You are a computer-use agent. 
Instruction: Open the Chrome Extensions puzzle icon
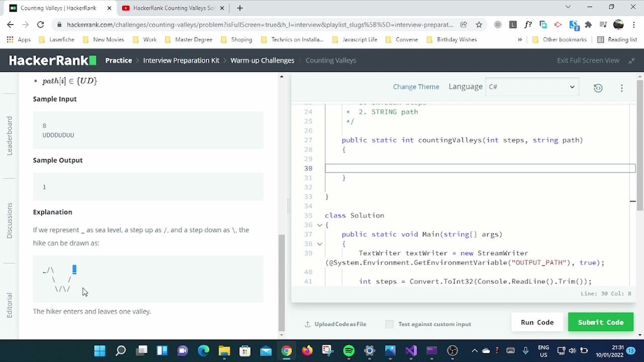coord(588,25)
